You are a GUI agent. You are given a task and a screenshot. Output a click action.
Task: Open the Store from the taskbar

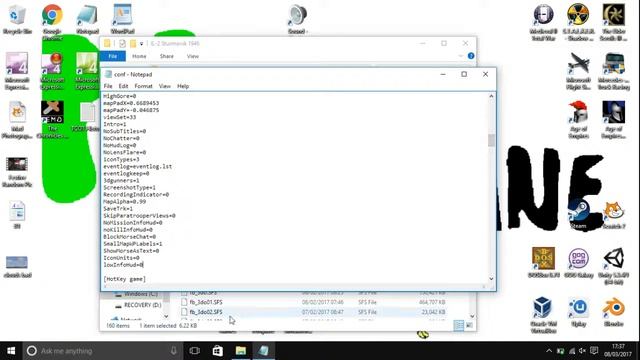[x=218, y=351]
